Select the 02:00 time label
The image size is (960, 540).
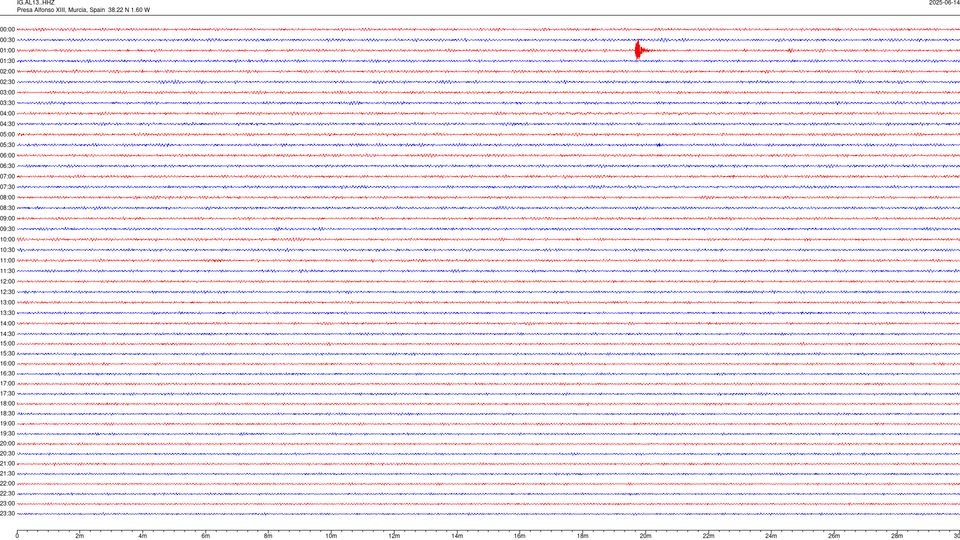tap(7, 72)
